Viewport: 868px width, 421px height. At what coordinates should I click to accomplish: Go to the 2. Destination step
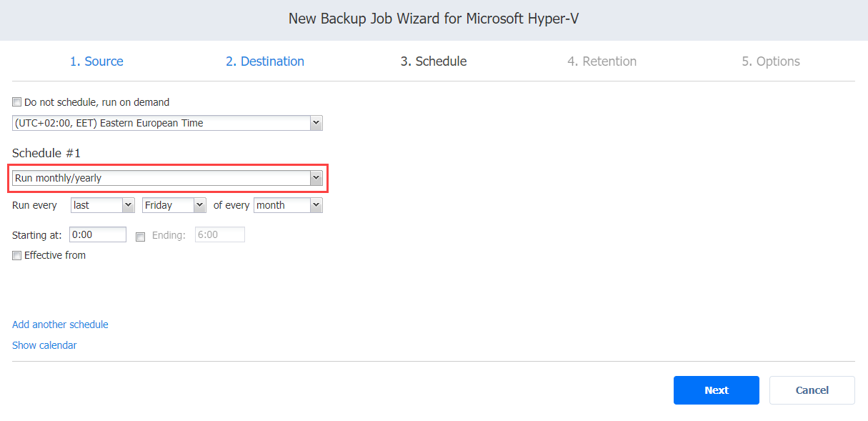click(265, 61)
